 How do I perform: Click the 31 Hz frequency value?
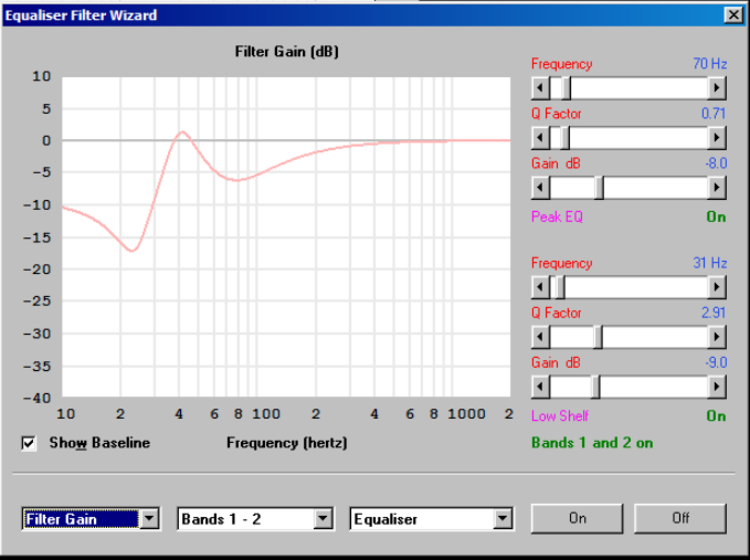pyautogui.click(x=710, y=263)
